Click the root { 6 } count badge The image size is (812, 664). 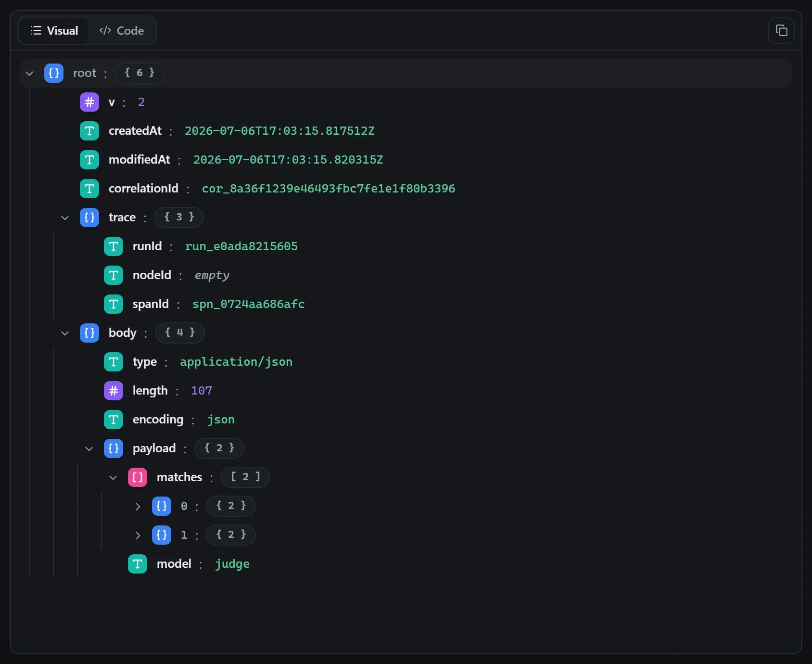click(140, 73)
